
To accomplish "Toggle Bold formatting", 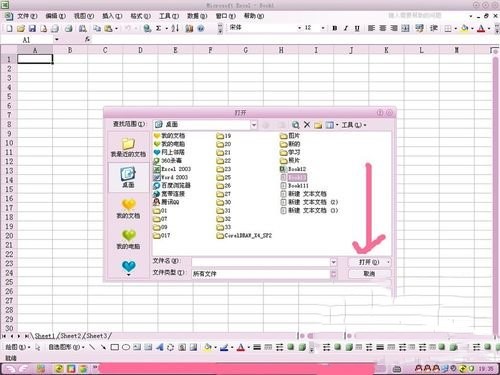I will click(x=334, y=28).
